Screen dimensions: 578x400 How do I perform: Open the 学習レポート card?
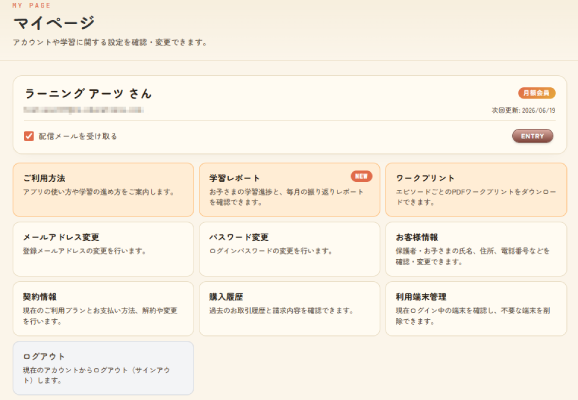click(289, 190)
